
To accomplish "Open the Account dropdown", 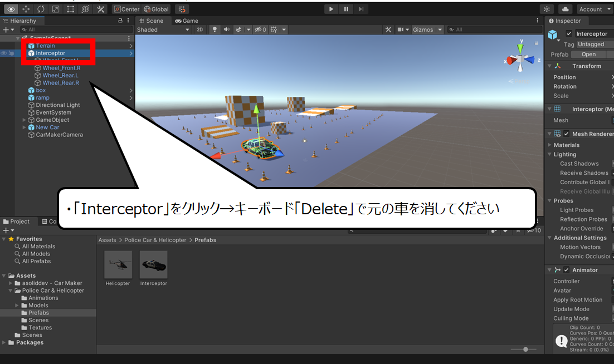I will point(594,9).
